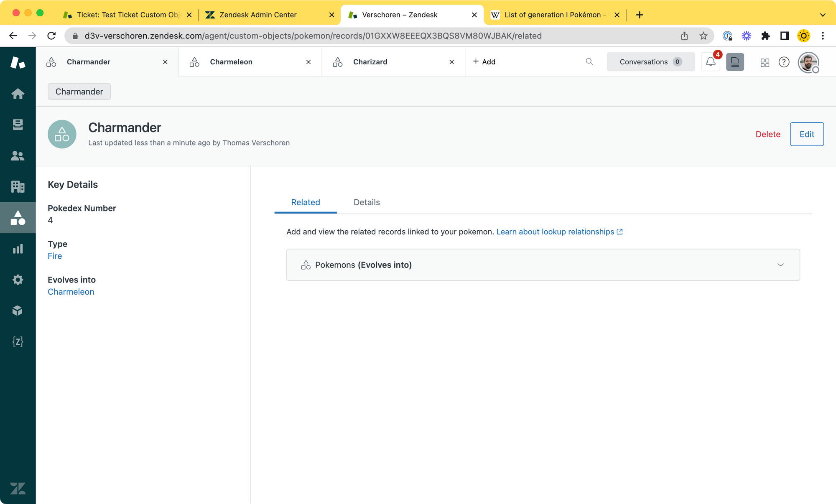836x504 pixels.
Task: Open the Reporting bar chart icon
Action: (18, 249)
